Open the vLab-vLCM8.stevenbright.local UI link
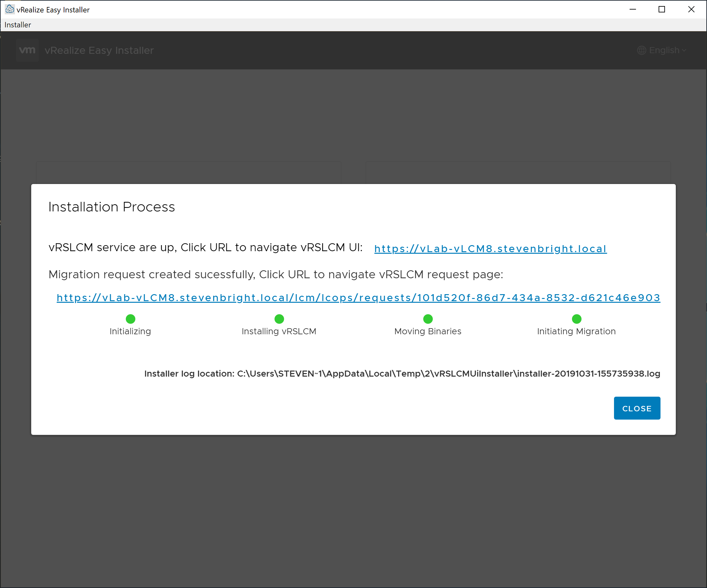 point(490,249)
